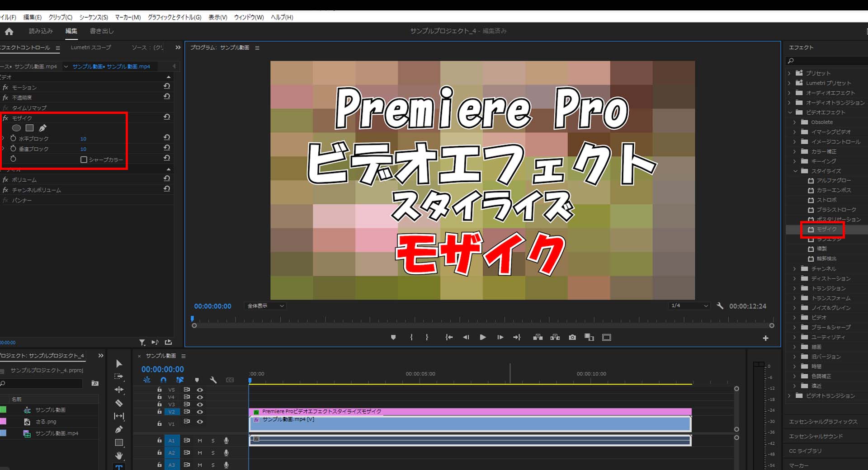868x470 pixels.
Task: Toggle animation stopwatch for 垂直ブロック
Action: click(x=13, y=149)
